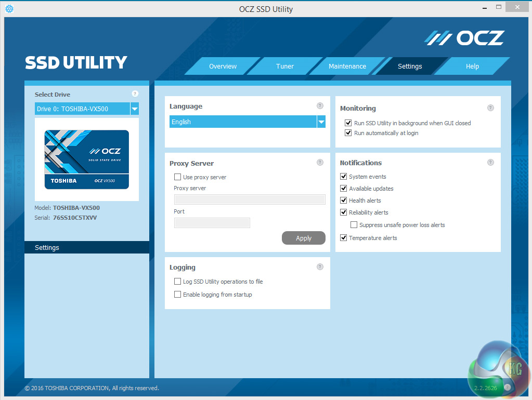Maximize the OCZ SSD Utility window
Viewport: 532px width, 400px height.
click(x=498, y=7)
